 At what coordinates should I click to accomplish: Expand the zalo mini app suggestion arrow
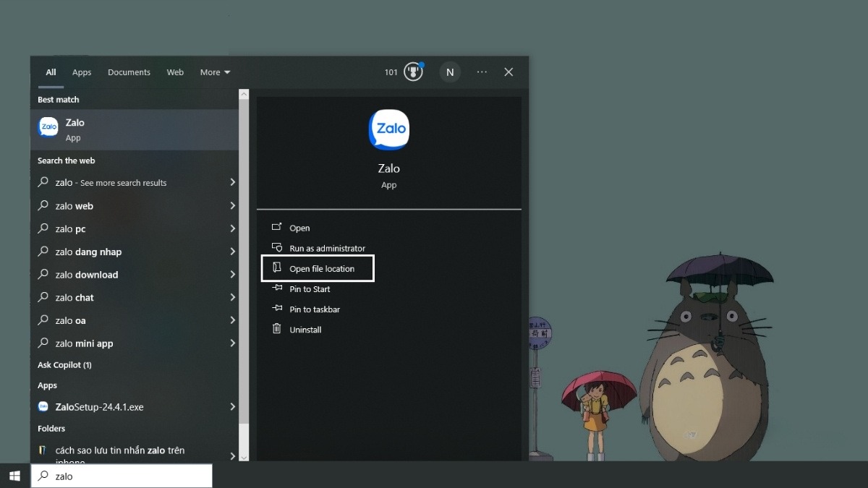click(x=232, y=343)
